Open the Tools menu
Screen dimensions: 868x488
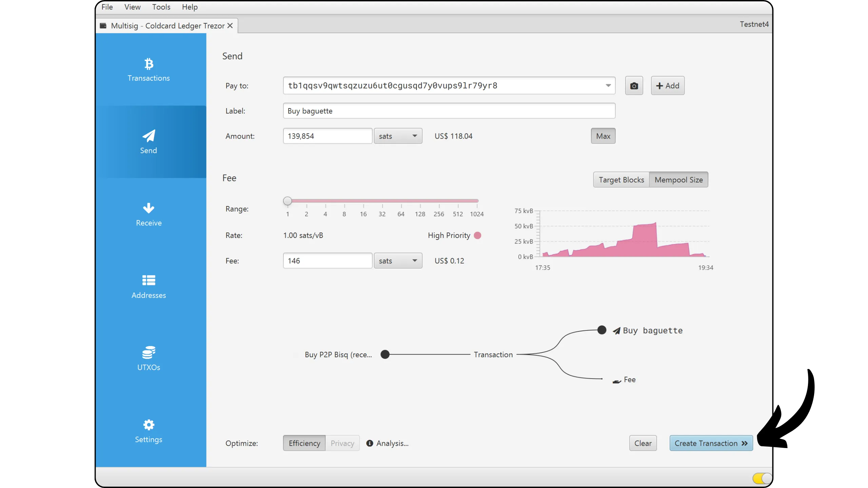point(161,7)
